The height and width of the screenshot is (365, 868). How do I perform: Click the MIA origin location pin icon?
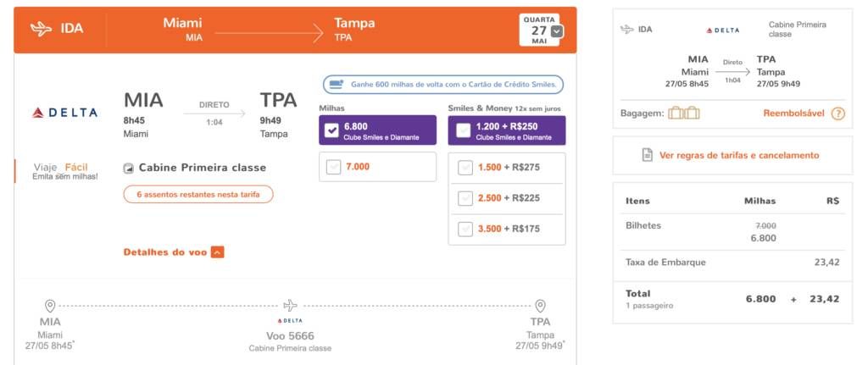50,306
